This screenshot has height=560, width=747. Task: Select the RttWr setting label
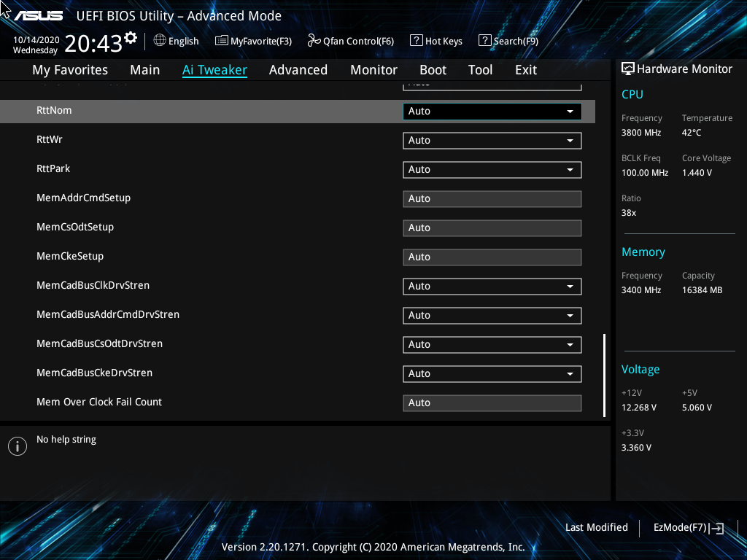[50, 139]
